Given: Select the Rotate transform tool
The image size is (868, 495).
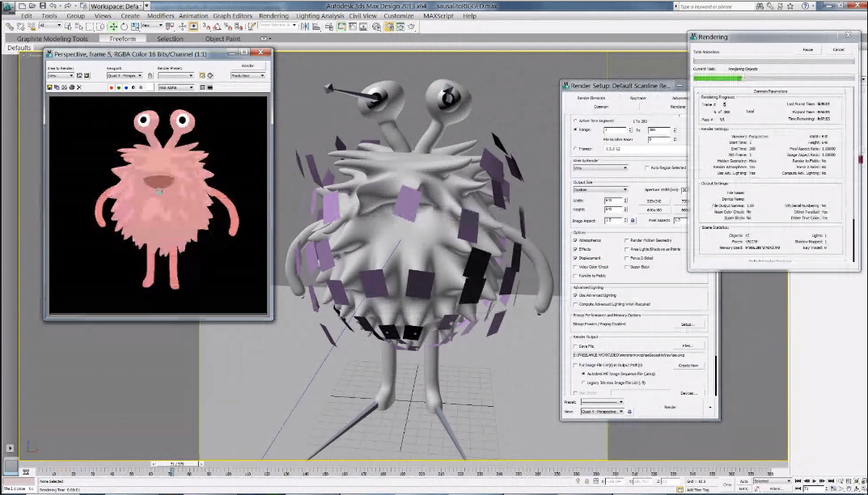Looking at the screenshot, I should tap(124, 27).
